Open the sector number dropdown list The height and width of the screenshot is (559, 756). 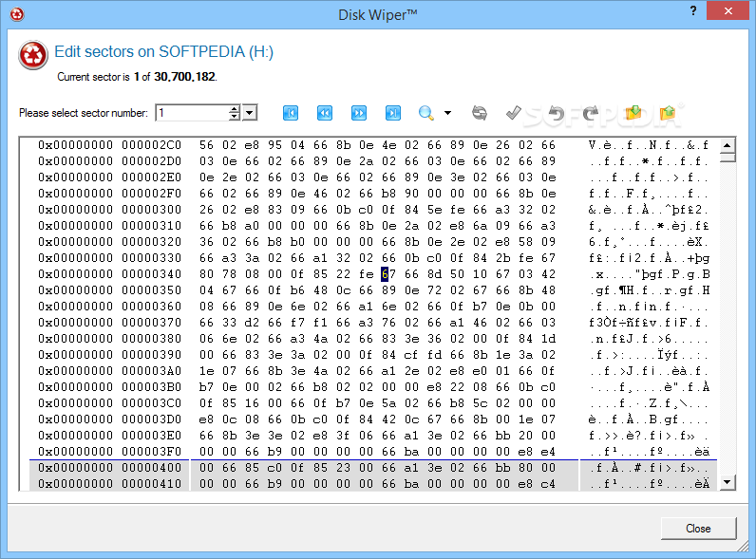[249, 113]
